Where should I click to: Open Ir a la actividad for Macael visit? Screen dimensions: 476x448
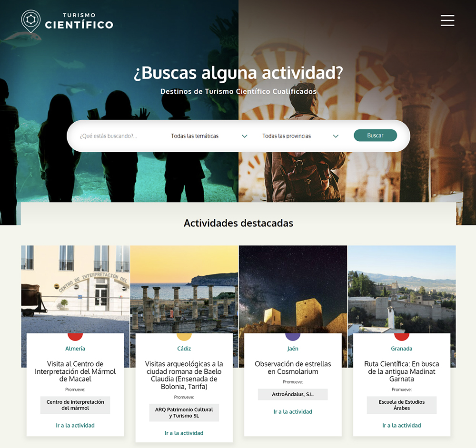75,425
